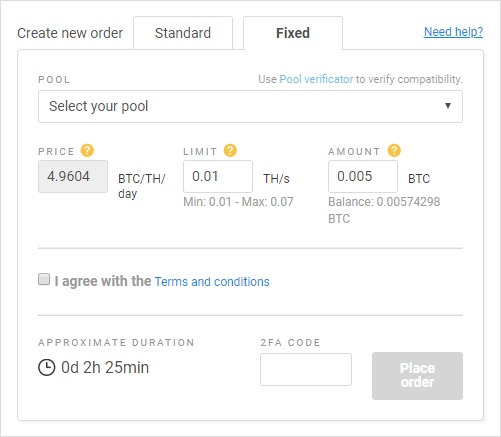Tick the Terms and conditions agreement checkbox
The image size is (501, 437).
point(44,279)
